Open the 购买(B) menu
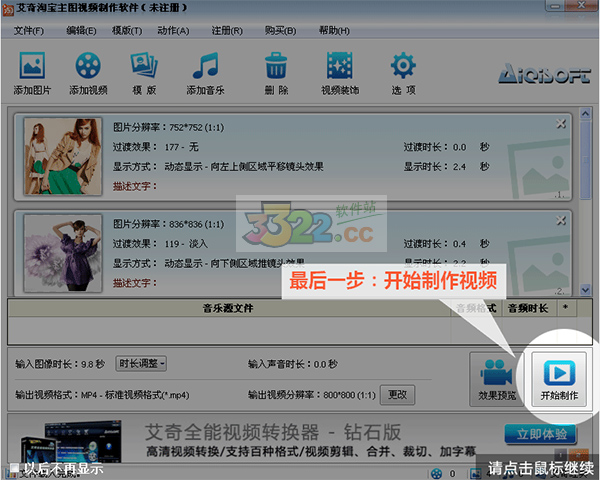 coord(280,31)
